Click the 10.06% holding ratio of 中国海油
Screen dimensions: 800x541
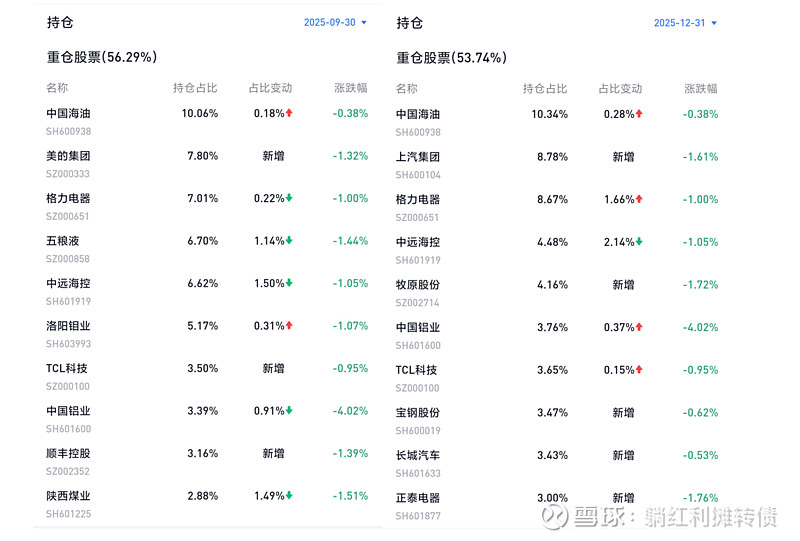click(x=200, y=113)
